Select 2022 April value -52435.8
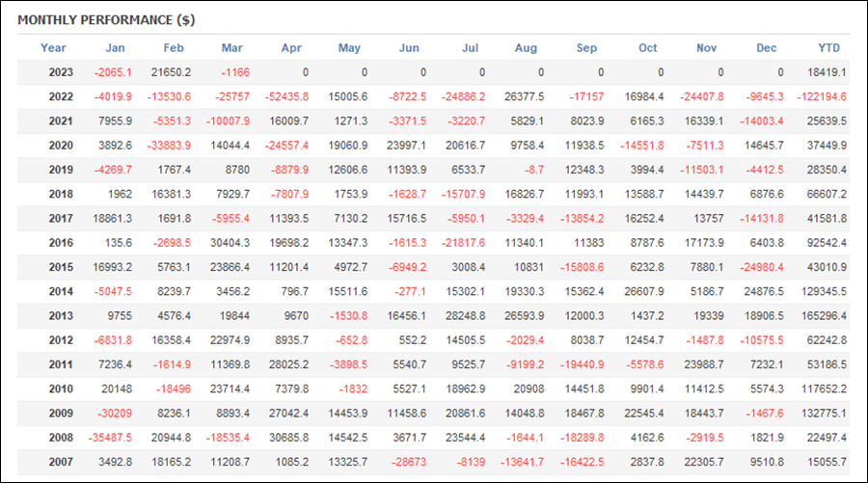868x483 pixels. tap(286, 96)
